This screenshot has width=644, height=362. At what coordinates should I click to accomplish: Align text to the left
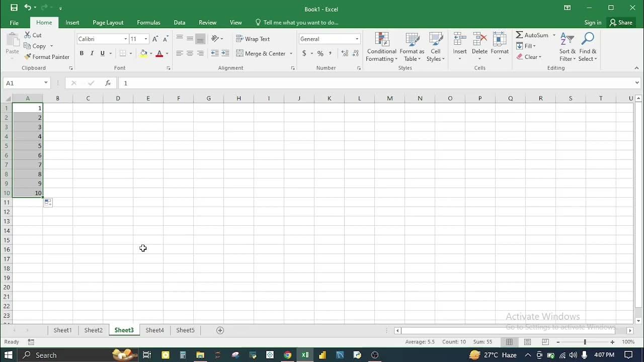tap(180, 53)
